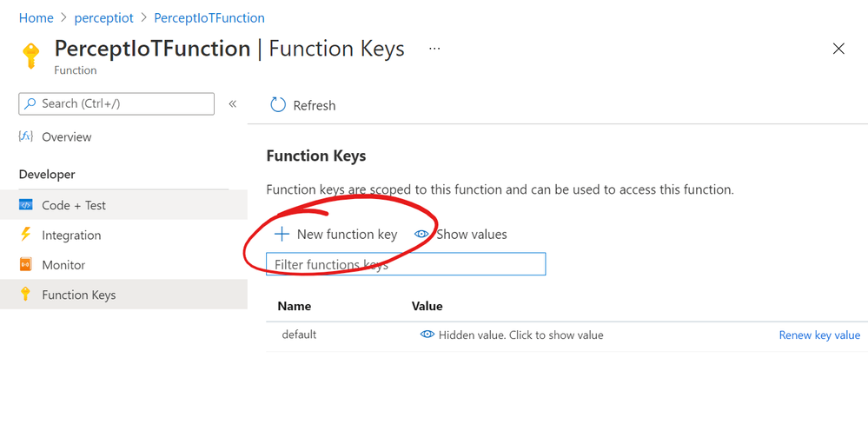Open the ellipsis more options menu
This screenshot has width=868, height=431.
(434, 49)
